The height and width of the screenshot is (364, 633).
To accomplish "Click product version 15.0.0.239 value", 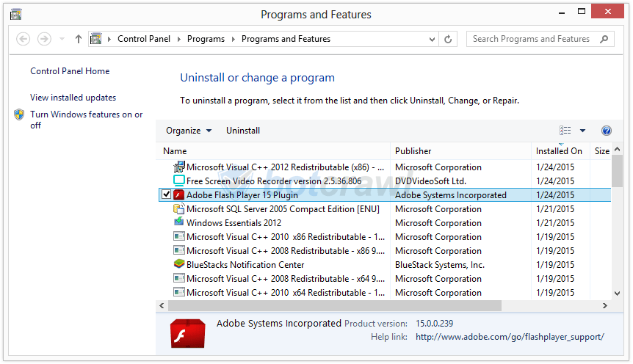I will [x=435, y=324].
